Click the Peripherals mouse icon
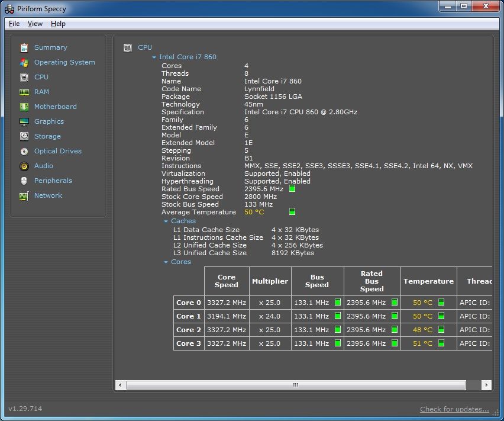Screen dimensions: 504x421 (24, 181)
